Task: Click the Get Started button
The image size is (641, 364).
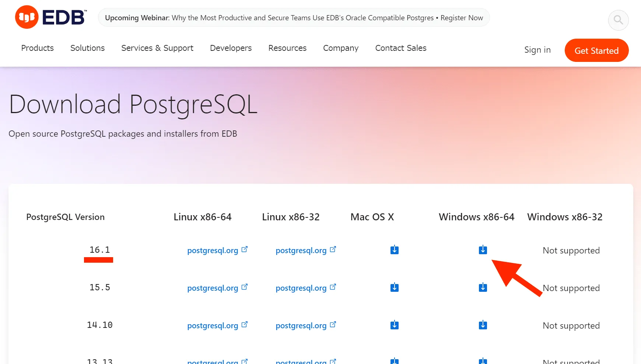Action: [x=596, y=50]
